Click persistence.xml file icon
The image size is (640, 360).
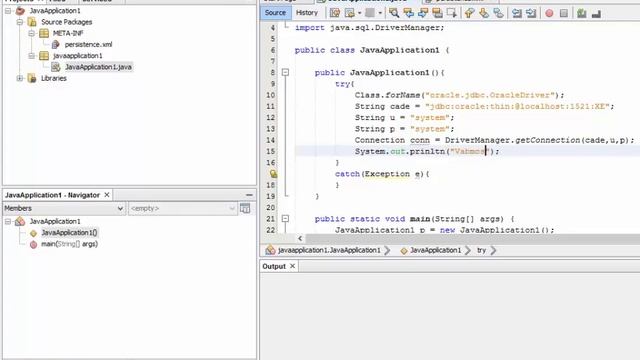tap(56, 44)
